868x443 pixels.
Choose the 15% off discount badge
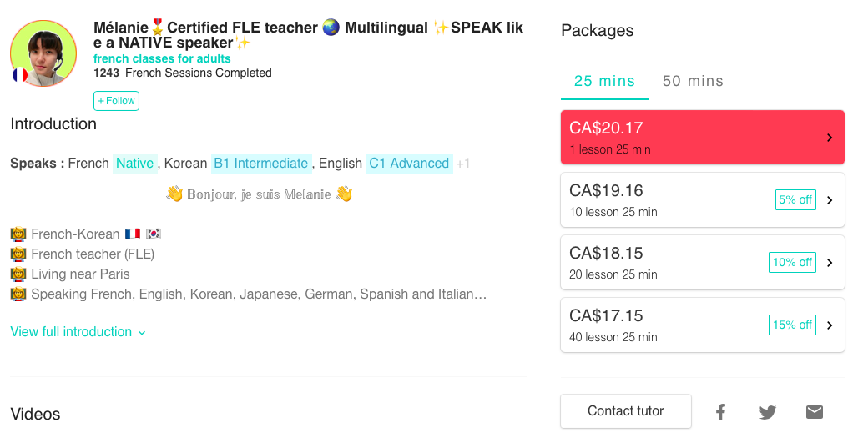pyautogui.click(x=792, y=325)
